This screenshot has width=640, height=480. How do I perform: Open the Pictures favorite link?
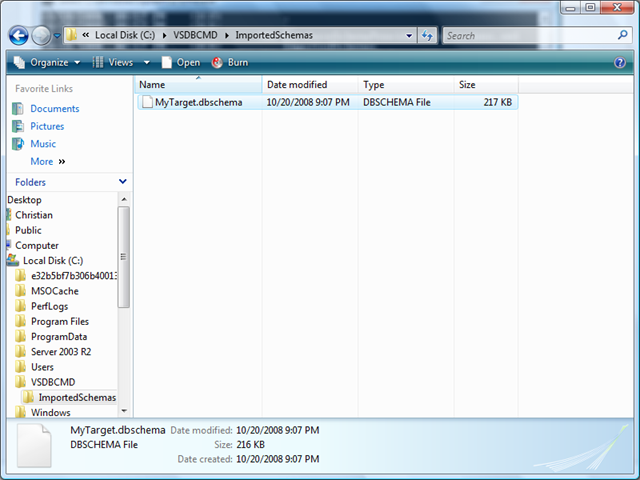click(47, 126)
